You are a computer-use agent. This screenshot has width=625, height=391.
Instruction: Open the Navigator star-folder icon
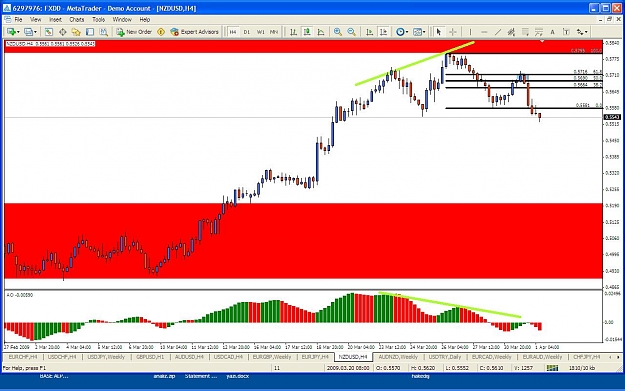click(x=76, y=32)
